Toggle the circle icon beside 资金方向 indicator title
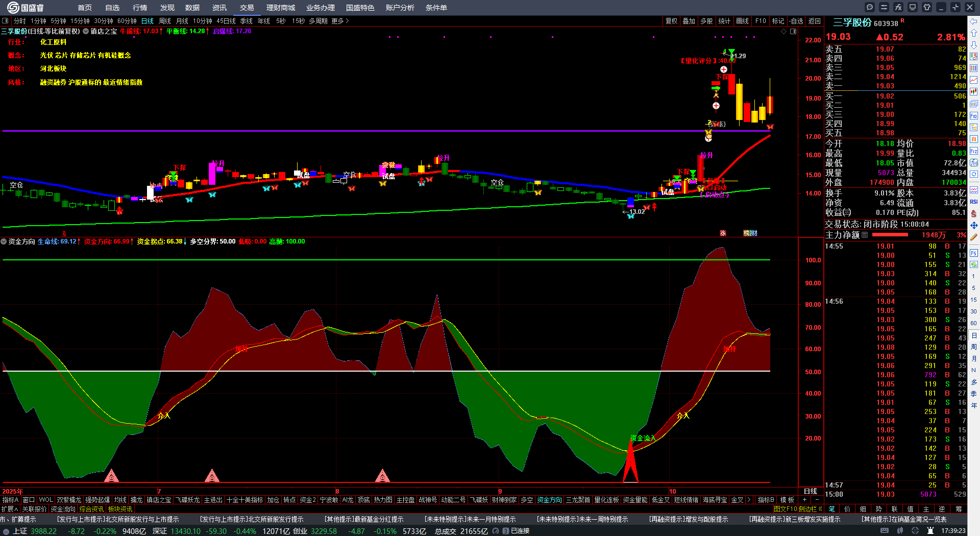This screenshot has width=980, height=536. click(4, 241)
